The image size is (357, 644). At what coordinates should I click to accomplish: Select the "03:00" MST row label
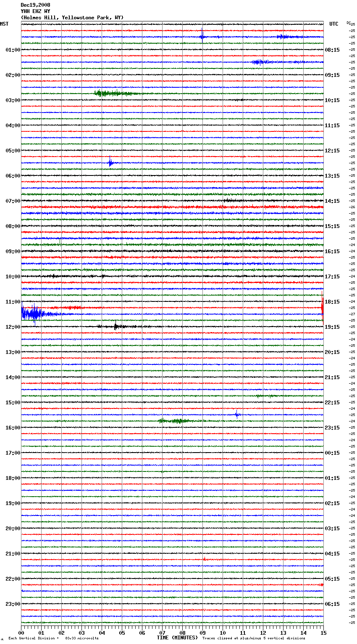click(13, 100)
